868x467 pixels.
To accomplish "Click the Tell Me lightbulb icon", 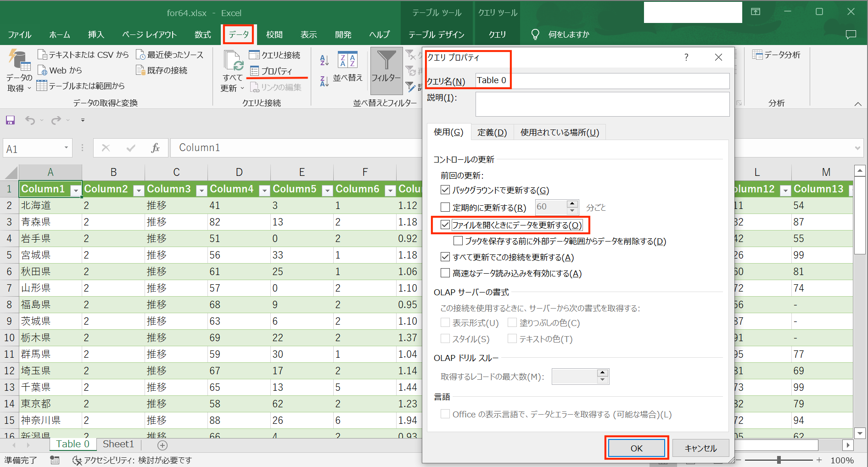I will [x=535, y=34].
